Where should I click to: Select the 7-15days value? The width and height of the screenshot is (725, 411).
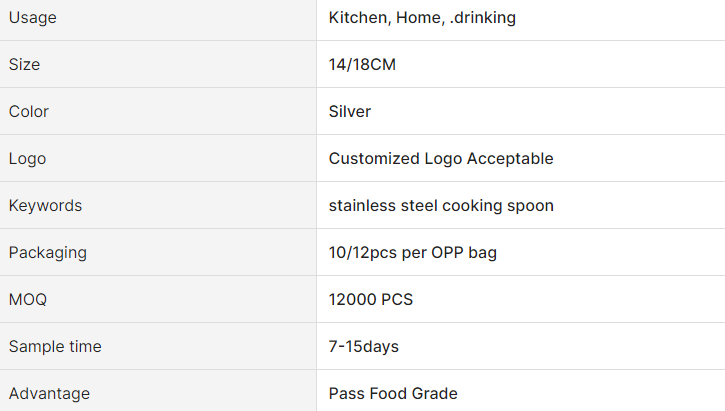[364, 347]
